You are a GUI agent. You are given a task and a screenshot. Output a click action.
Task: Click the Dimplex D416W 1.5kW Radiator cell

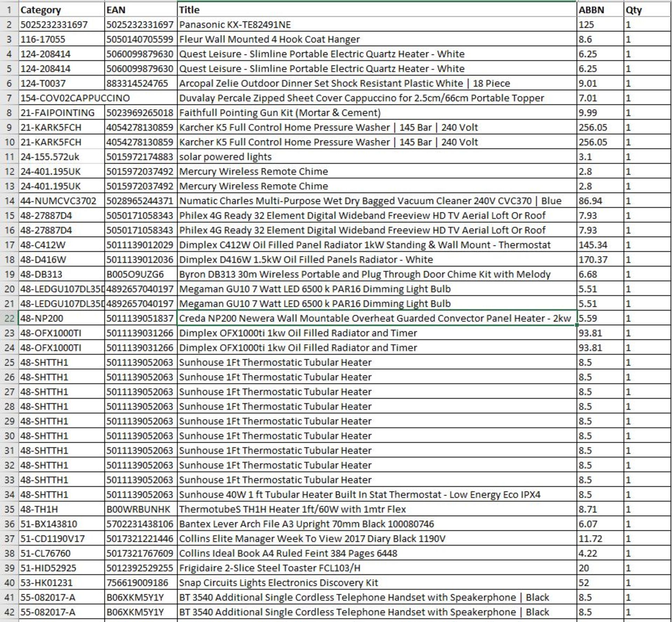click(377, 260)
